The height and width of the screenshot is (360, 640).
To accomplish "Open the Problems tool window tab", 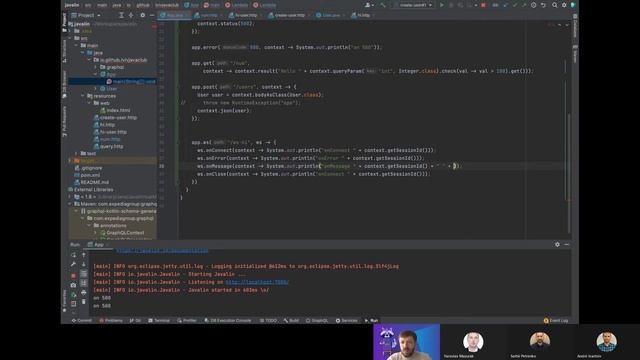I will (x=111, y=320).
